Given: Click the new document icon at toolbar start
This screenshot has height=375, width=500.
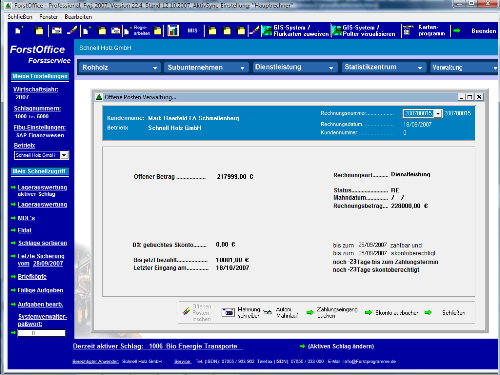Looking at the screenshot, I should click(x=19, y=31).
